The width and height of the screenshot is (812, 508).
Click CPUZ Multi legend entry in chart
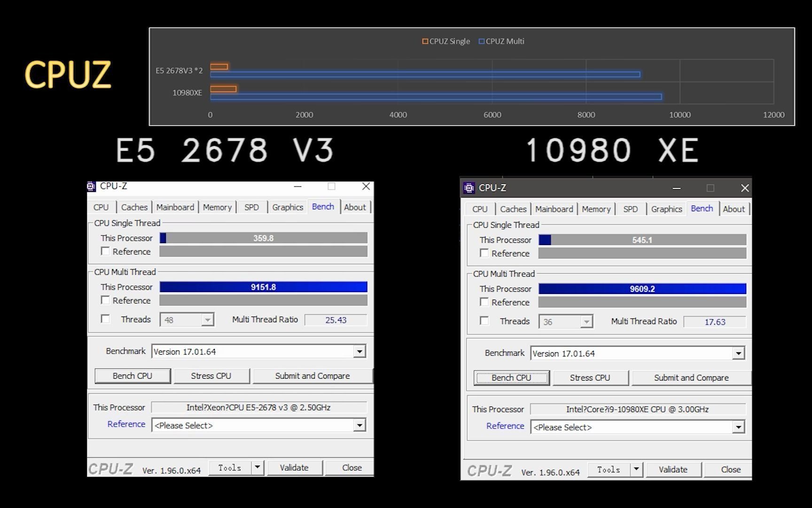coord(501,41)
